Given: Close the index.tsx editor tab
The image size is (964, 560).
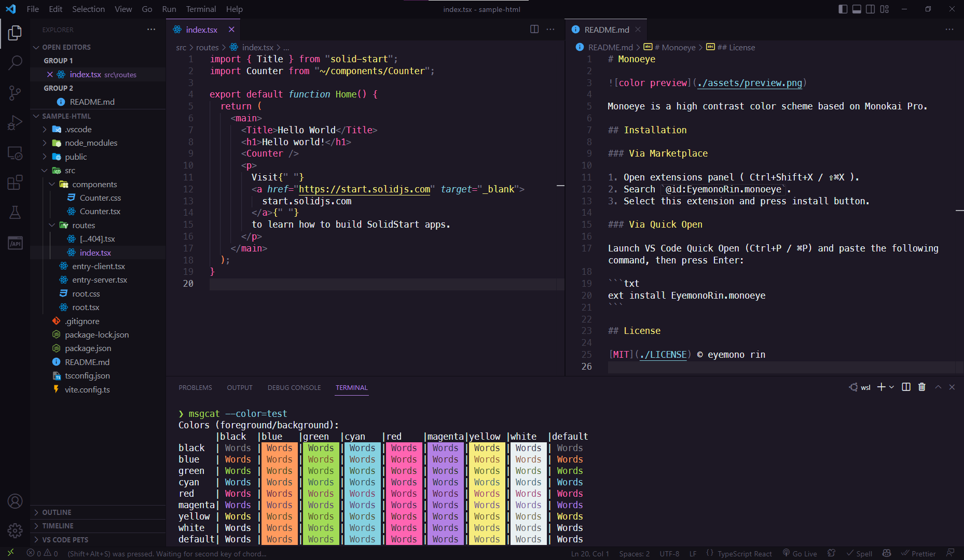Looking at the screenshot, I should [x=231, y=30].
